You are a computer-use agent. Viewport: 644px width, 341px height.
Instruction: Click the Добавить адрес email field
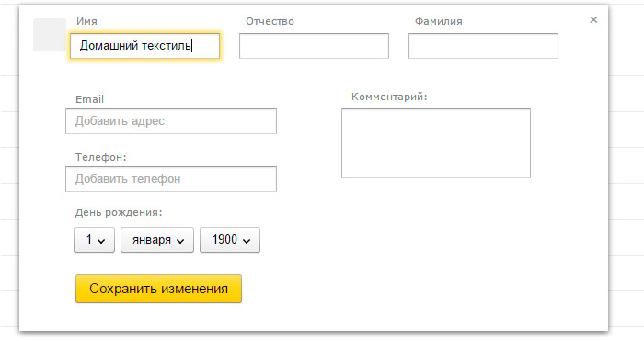pos(171,121)
